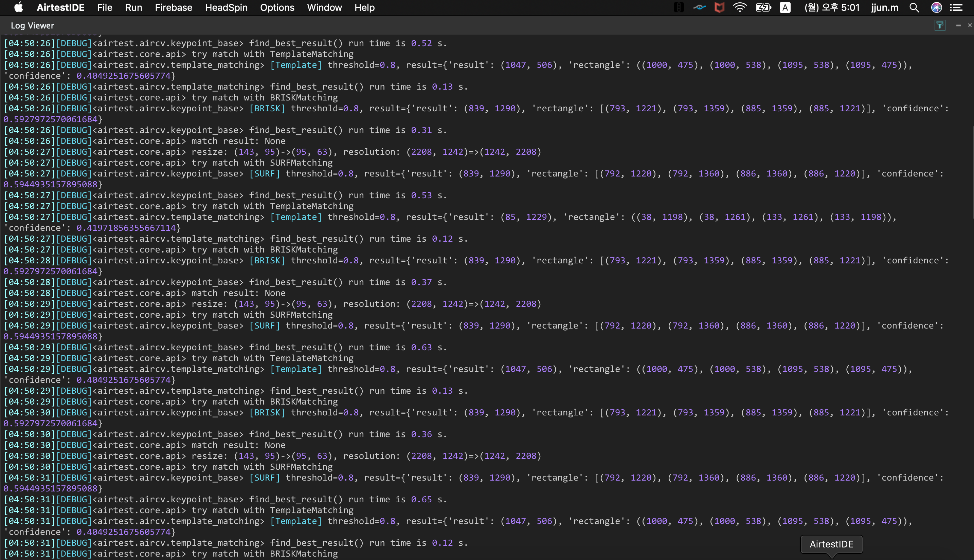Open the Apple menu

click(18, 7)
